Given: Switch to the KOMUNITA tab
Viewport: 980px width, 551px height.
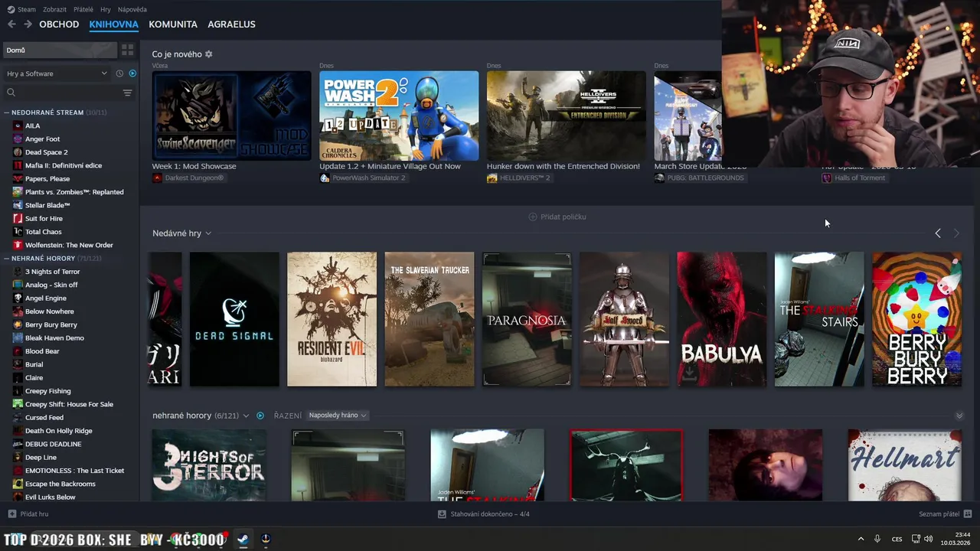Looking at the screenshot, I should point(173,24).
